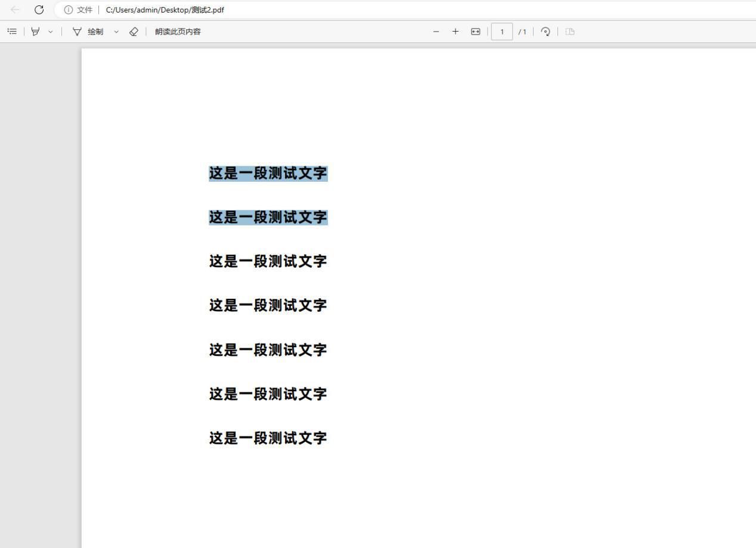The image size is (756, 548).
Task: Zoom in with the plus icon
Action: tap(456, 32)
